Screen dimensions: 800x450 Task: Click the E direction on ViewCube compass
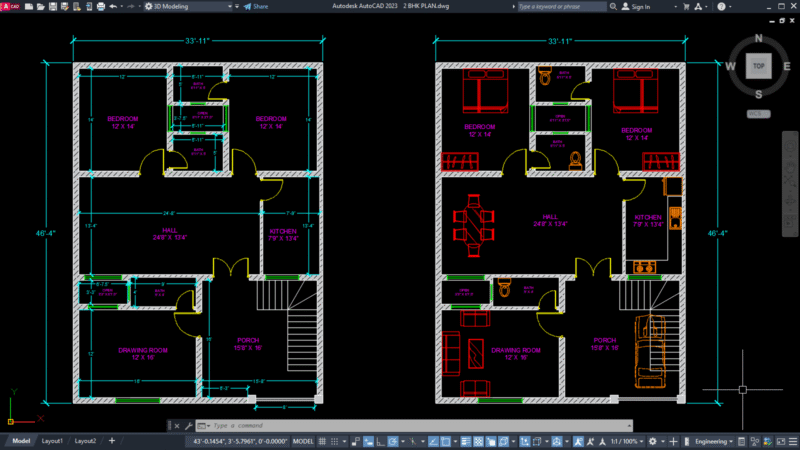[787, 66]
